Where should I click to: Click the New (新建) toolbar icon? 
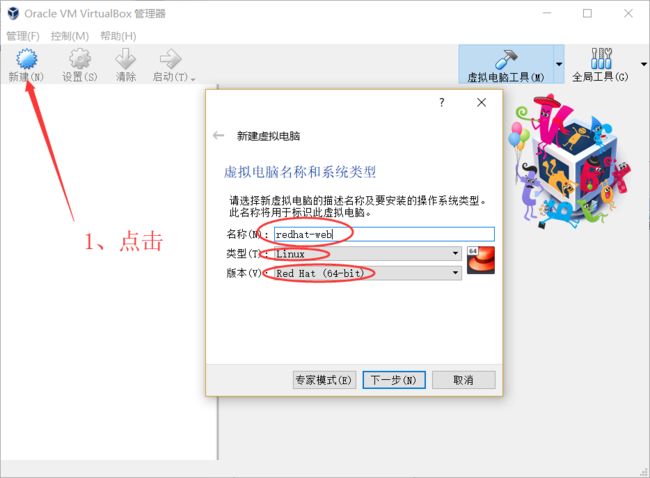[27, 58]
